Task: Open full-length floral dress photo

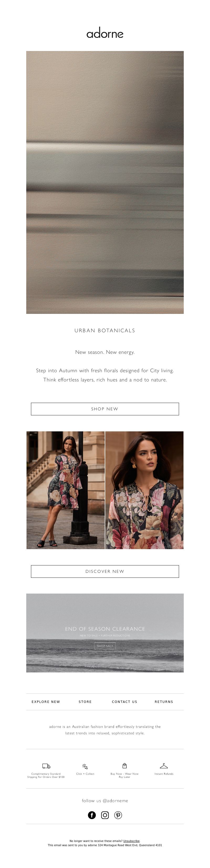Action: [x=66, y=490]
